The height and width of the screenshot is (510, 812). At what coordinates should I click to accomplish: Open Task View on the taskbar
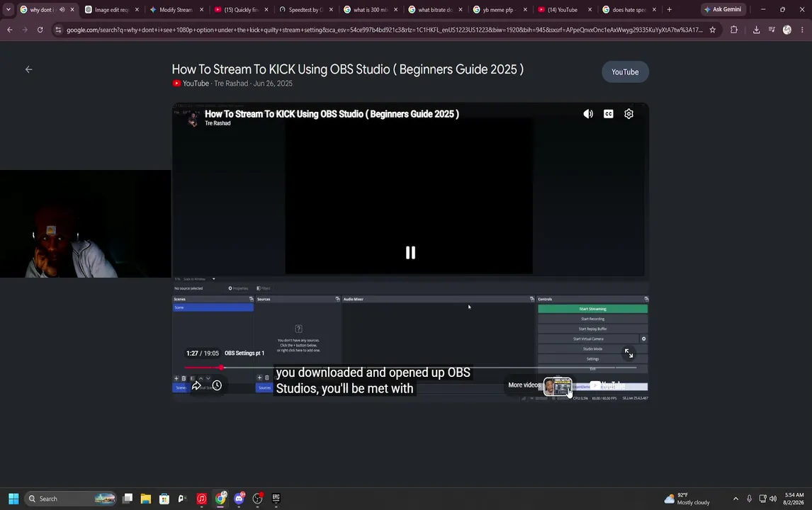128,499
